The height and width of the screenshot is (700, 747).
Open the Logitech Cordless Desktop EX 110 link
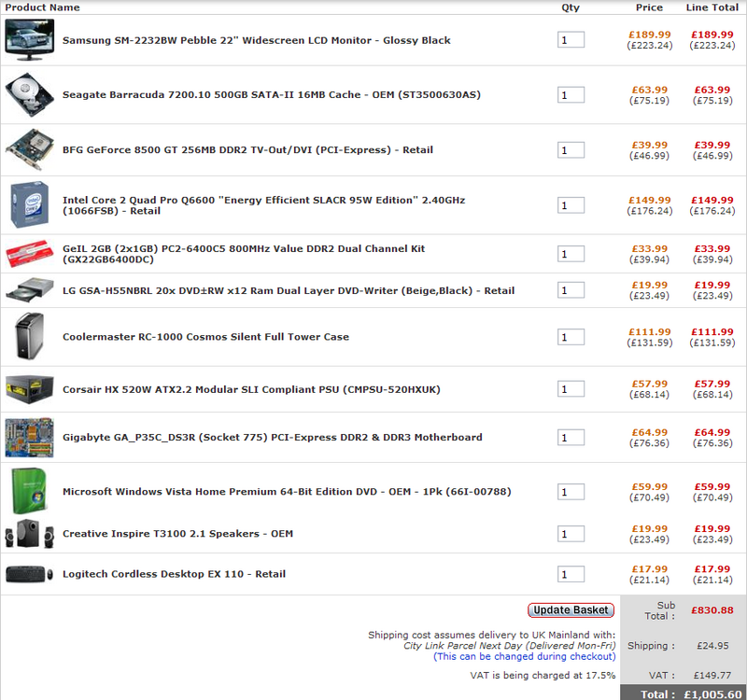[174, 574]
